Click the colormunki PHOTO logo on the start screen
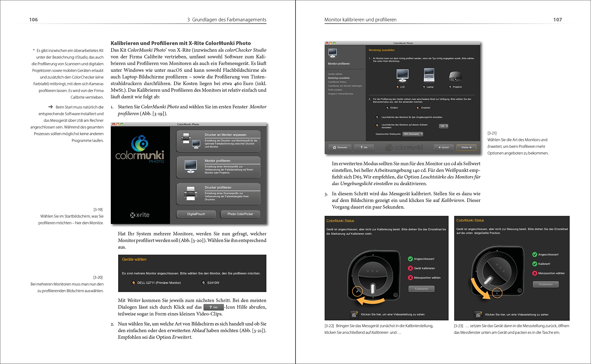Viewport: 591px width, 364px height. click(x=140, y=149)
